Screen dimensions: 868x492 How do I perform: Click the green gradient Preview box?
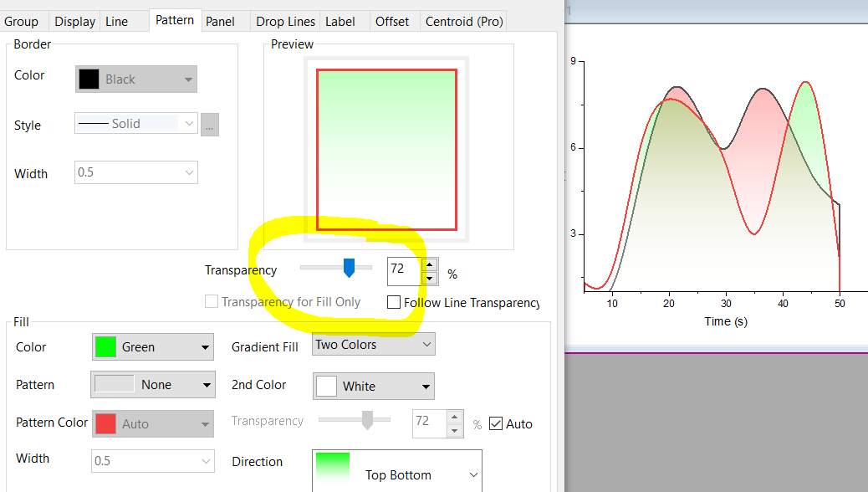[x=386, y=149]
